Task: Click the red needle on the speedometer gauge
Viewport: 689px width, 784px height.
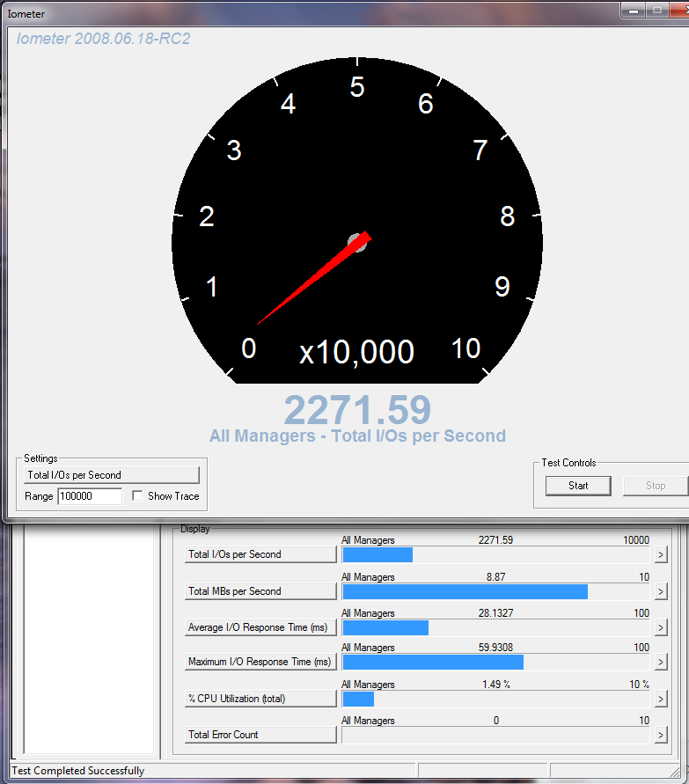Action: click(x=314, y=278)
